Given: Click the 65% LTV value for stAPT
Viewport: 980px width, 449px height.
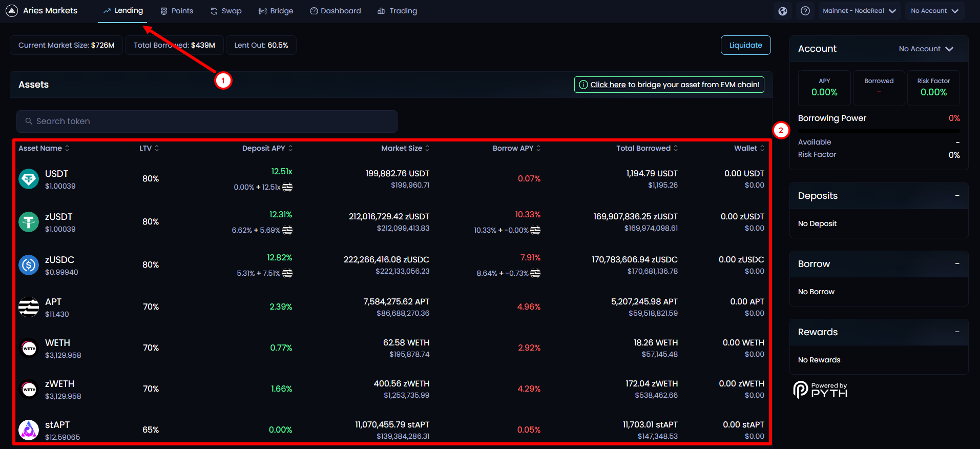Looking at the screenshot, I should 151,430.
